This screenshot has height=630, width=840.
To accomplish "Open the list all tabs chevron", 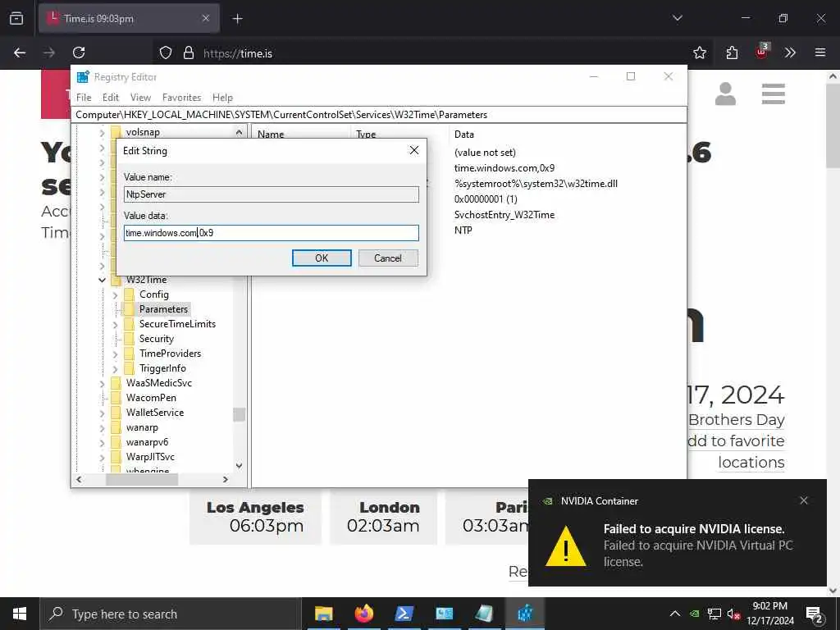I will click(x=677, y=18).
